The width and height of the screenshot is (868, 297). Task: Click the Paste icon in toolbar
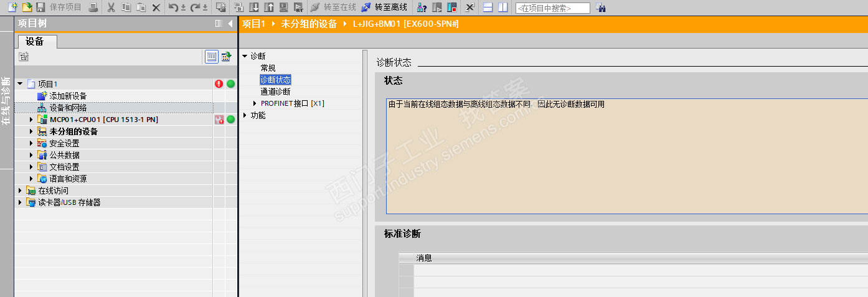(x=141, y=7)
